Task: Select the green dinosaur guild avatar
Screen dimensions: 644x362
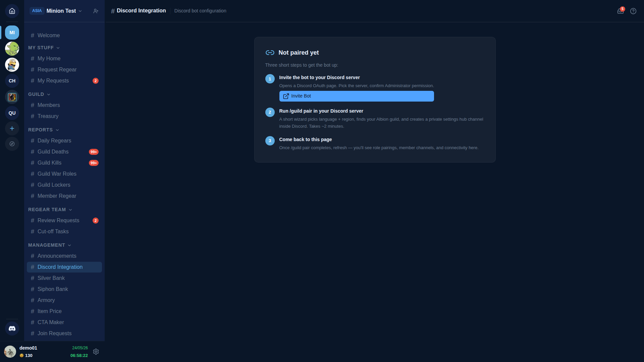Action: tap(12, 49)
